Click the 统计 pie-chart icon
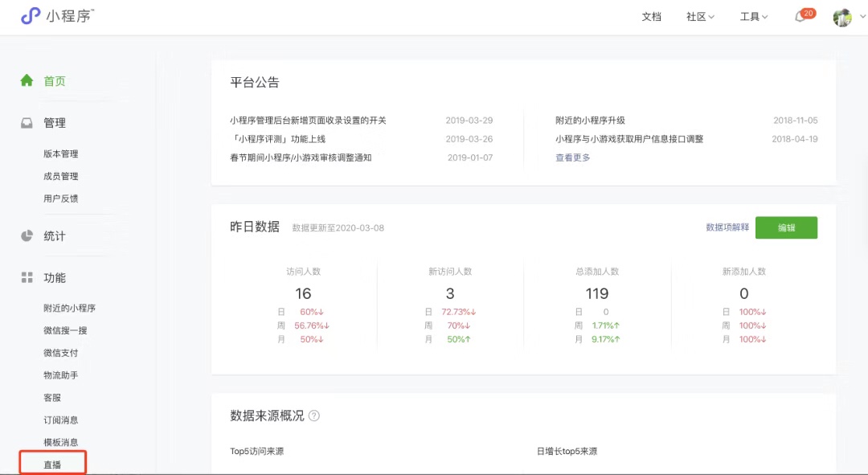This screenshot has width=868, height=475. [x=27, y=235]
